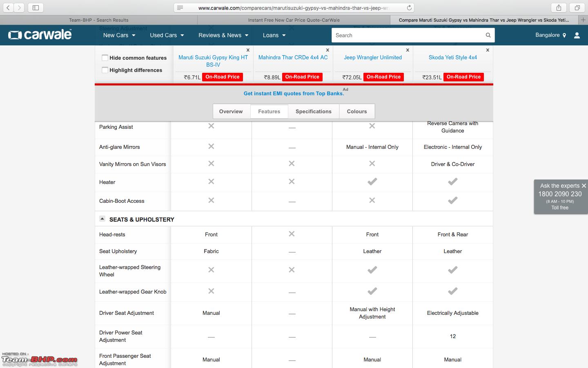
Task: Open the Reviews & News dropdown menu
Action: tap(223, 35)
